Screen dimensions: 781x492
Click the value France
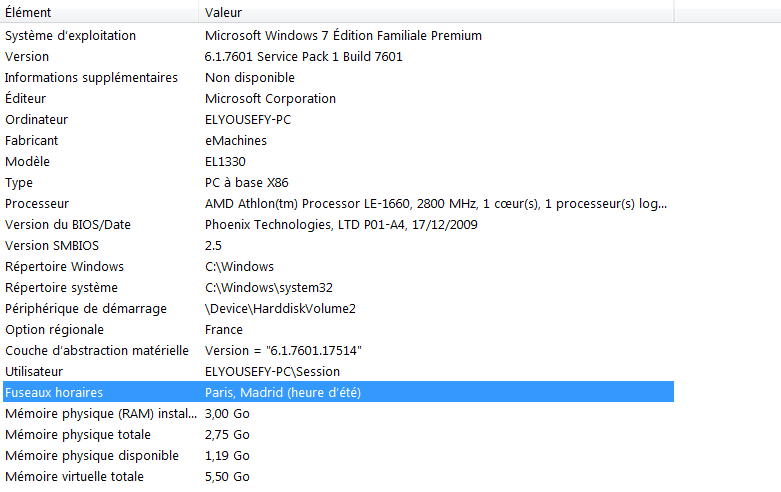[224, 330]
